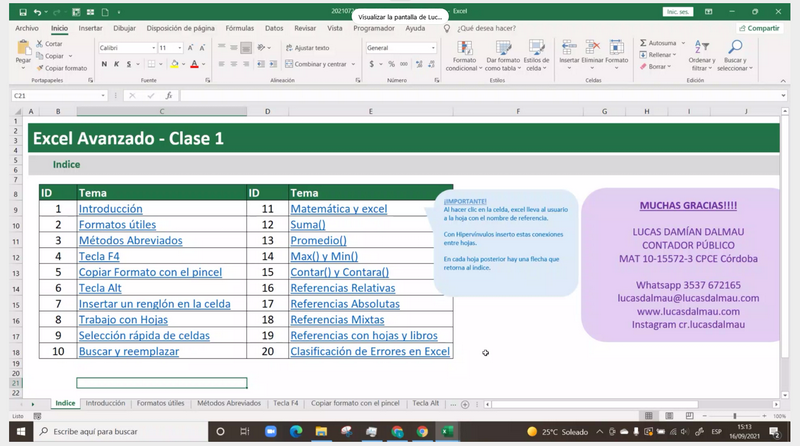Screen dimensions: 800x446
Task: Decrease font size with small A icon
Action: [202, 47]
